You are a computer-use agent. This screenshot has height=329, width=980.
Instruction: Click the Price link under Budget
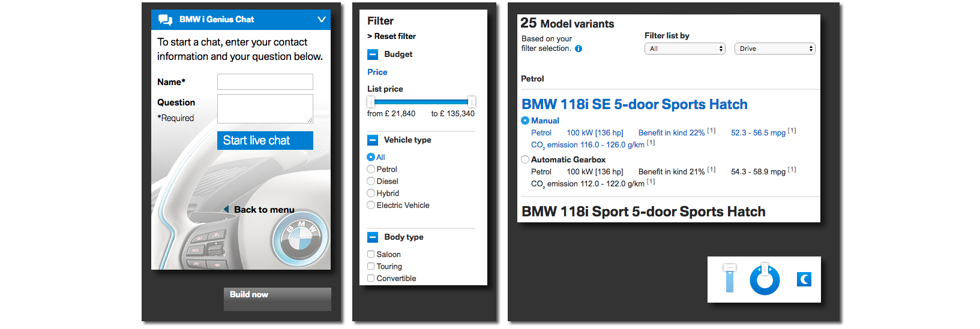click(x=377, y=72)
